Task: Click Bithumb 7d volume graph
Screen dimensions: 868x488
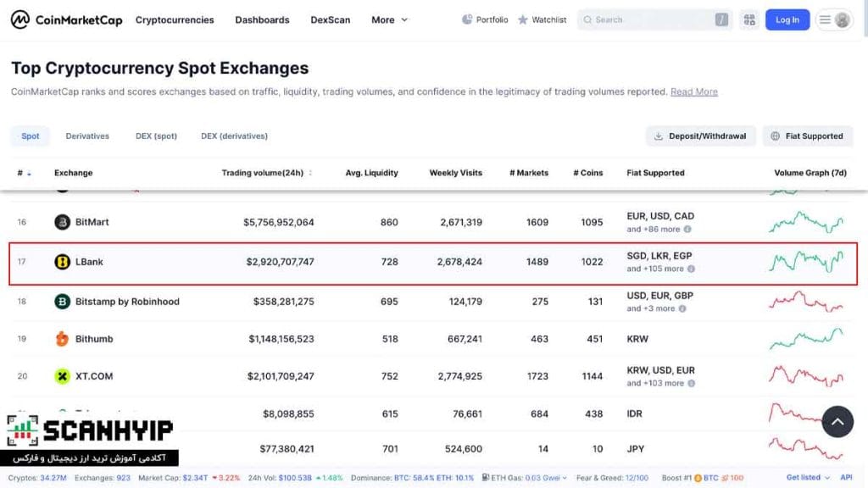Action: tap(806, 339)
